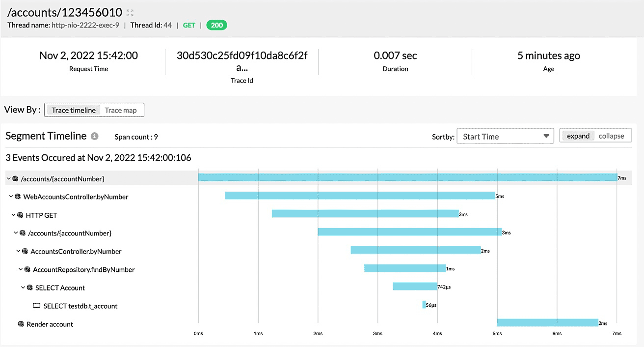Click the globe icon beside WebAccountsController.byNumber
The width and height of the screenshot is (644, 347).
pos(17,196)
